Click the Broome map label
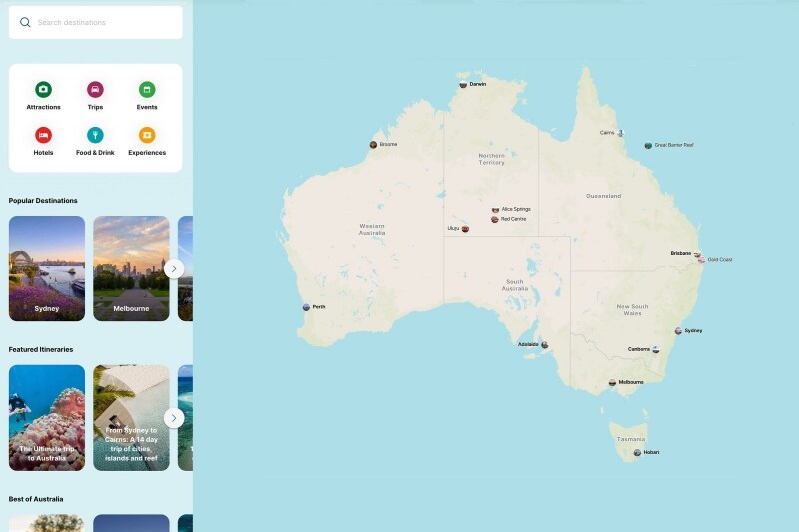This screenshot has width=799, height=532. [x=388, y=144]
